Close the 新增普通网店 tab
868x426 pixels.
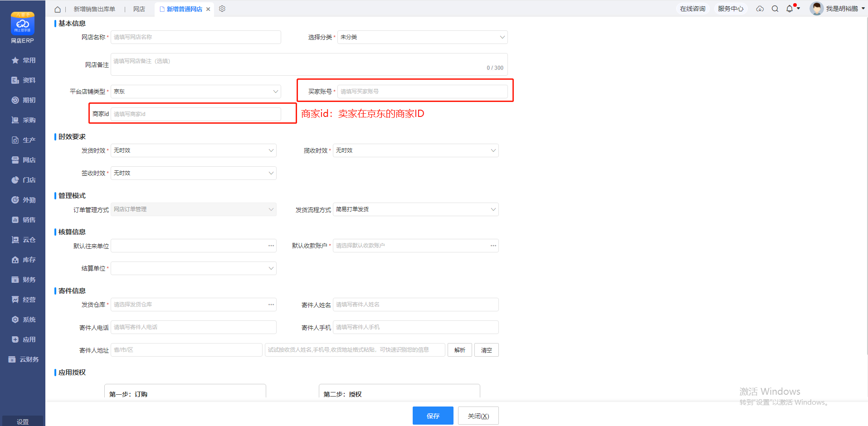(x=208, y=9)
